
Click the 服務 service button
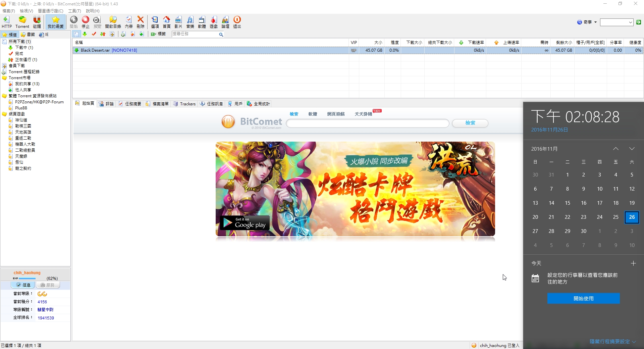pyautogui.click(x=48, y=285)
